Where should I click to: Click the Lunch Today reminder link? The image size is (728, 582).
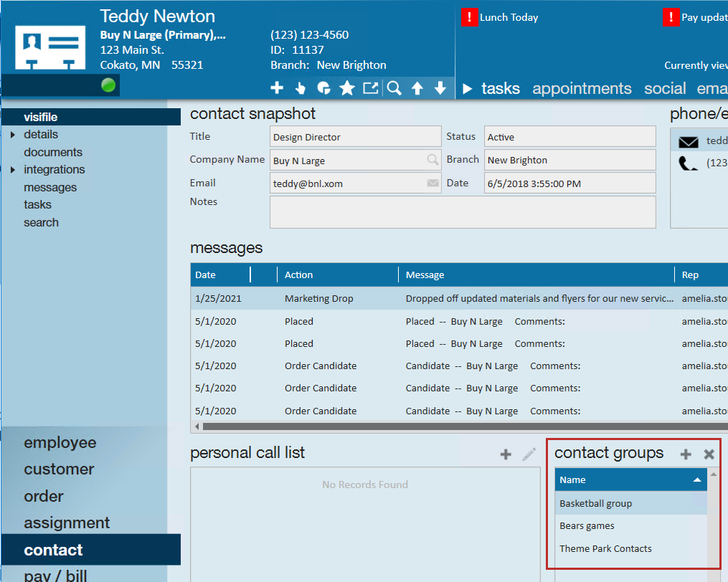(x=509, y=18)
